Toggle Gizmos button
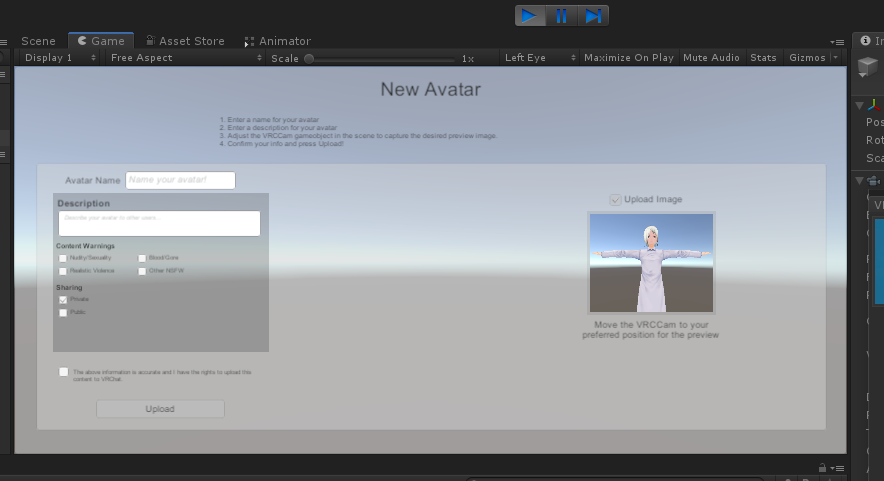Viewport: 884px width, 481px height. pos(807,58)
